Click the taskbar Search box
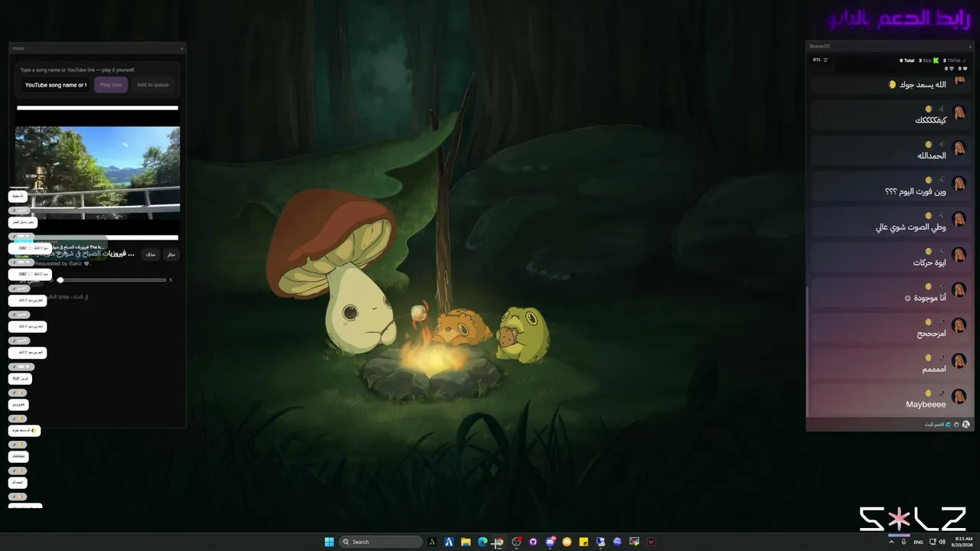This screenshot has width=980, height=551. coord(381,542)
